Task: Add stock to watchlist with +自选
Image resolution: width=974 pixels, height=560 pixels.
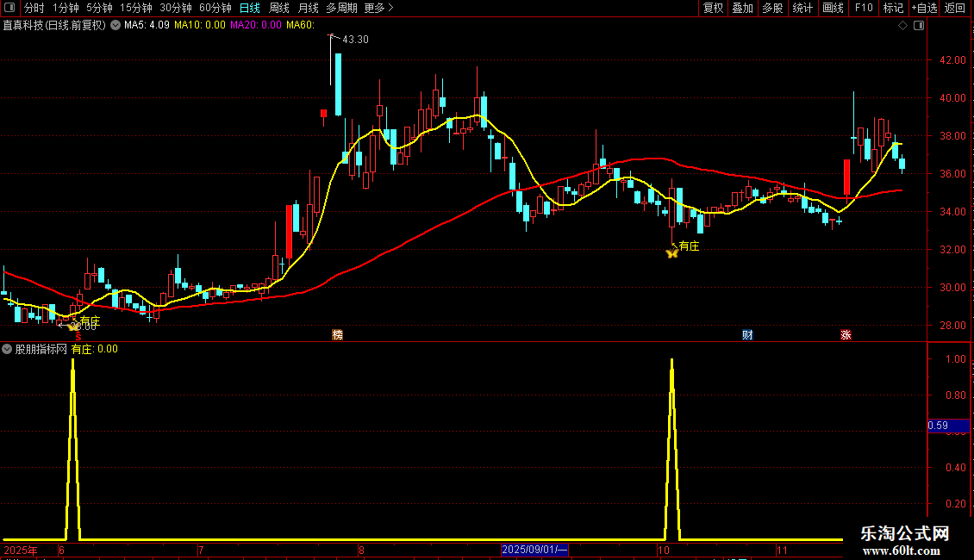Action: point(924,8)
